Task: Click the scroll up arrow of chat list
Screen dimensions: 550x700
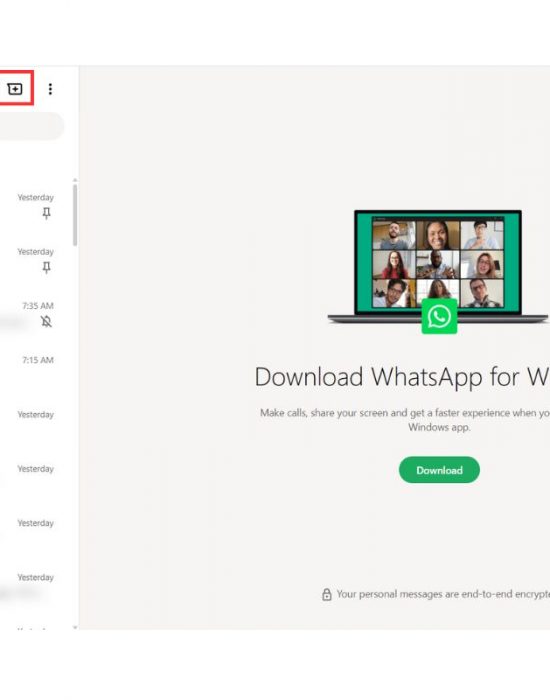Action: [x=75, y=180]
